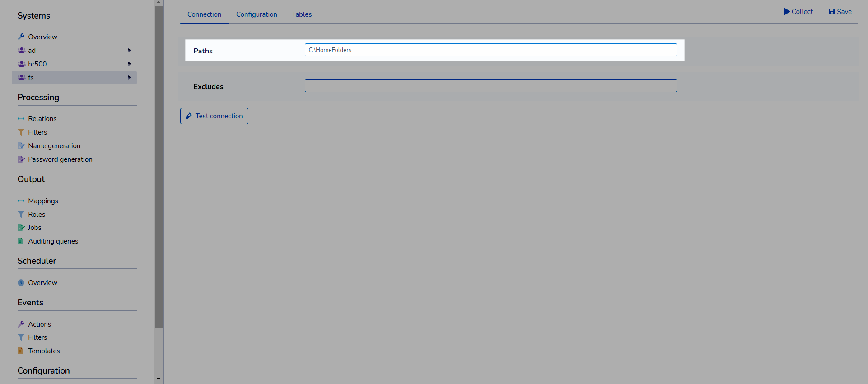Click the funnel icon beside Roles

click(21, 215)
